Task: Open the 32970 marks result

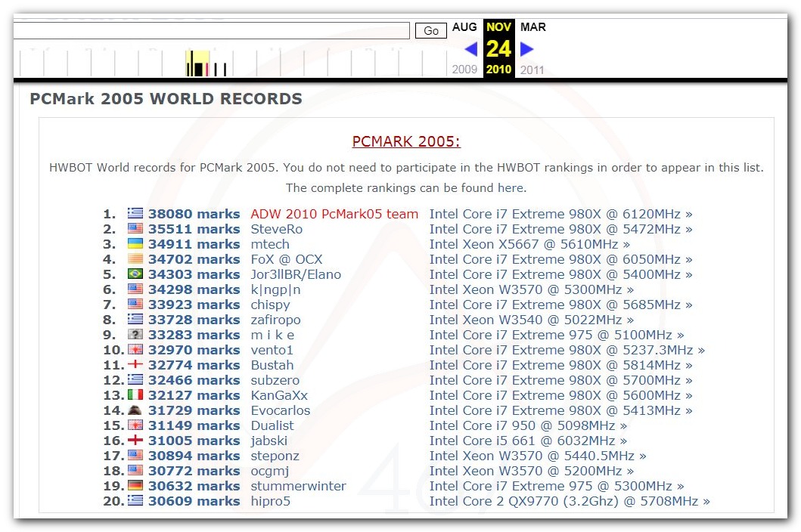Action: (x=194, y=350)
